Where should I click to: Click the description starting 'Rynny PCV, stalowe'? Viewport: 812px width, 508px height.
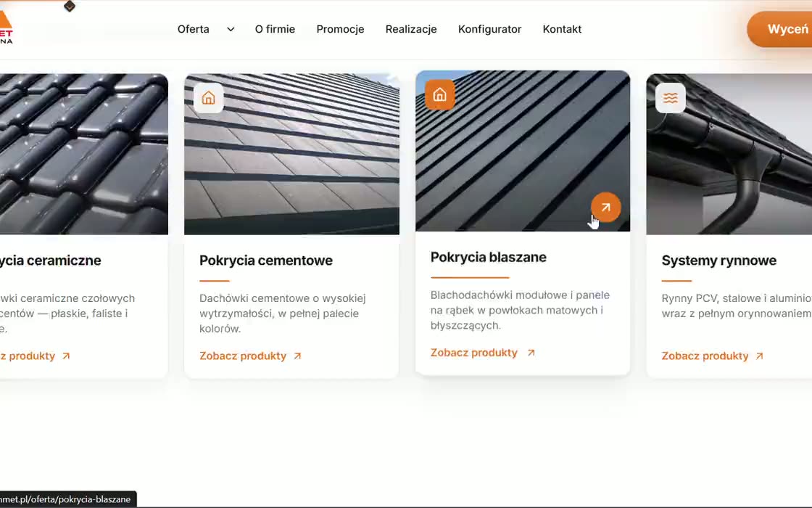tap(737, 306)
